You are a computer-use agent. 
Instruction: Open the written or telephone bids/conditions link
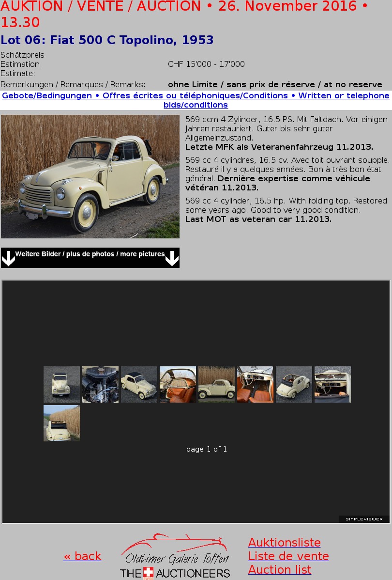pos(196,100)
